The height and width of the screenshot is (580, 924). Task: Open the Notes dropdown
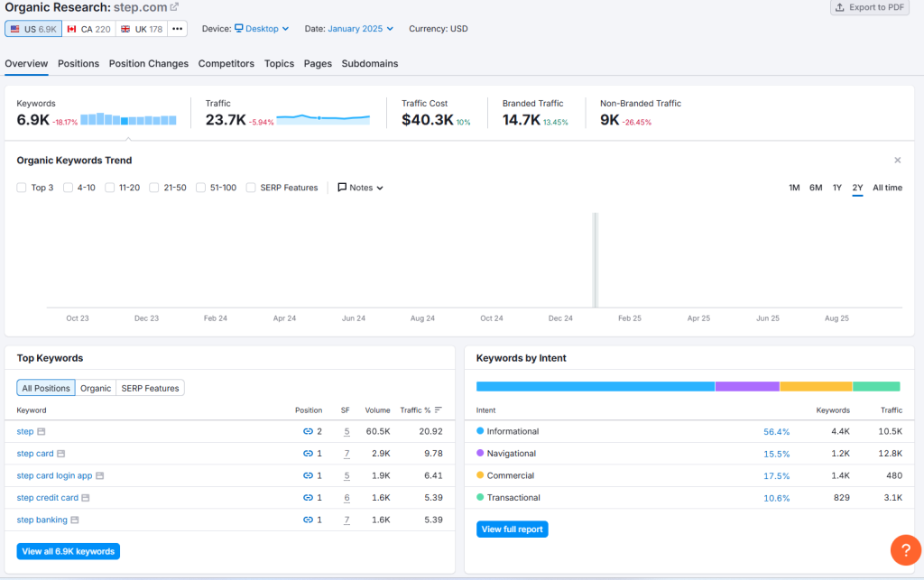pos(361,188)
